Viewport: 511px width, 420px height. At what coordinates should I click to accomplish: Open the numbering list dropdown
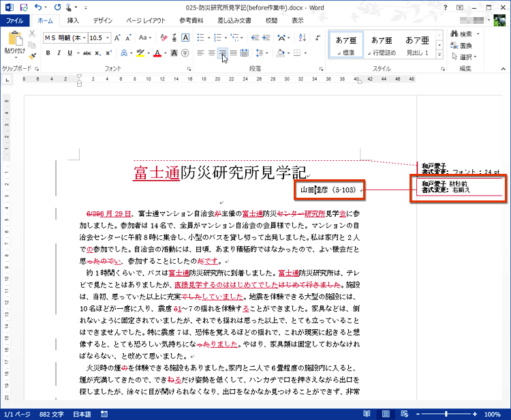click(226, 37)
